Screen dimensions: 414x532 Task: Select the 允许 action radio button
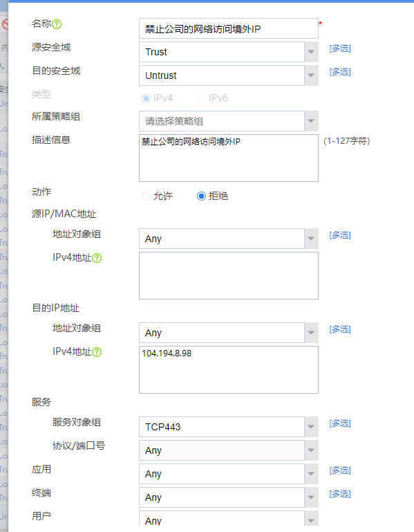click(x=146, y=196)
